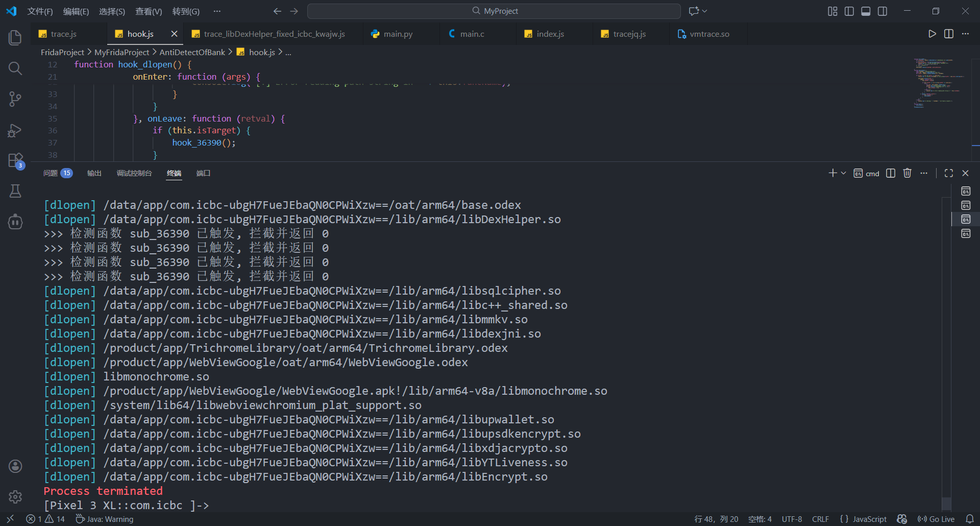Go forward with the navigation arrow

click(x=294, y=11)
